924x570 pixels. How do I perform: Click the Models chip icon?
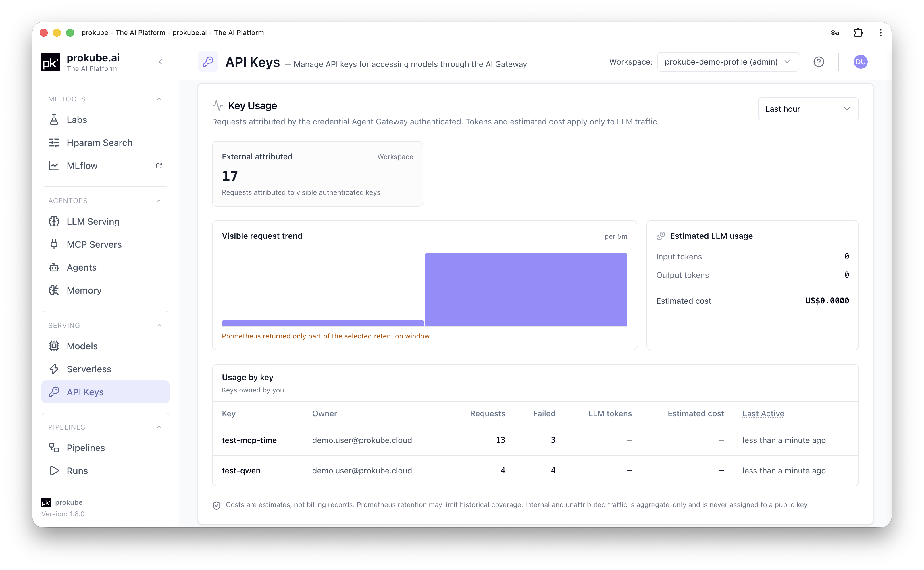[54, 346]
